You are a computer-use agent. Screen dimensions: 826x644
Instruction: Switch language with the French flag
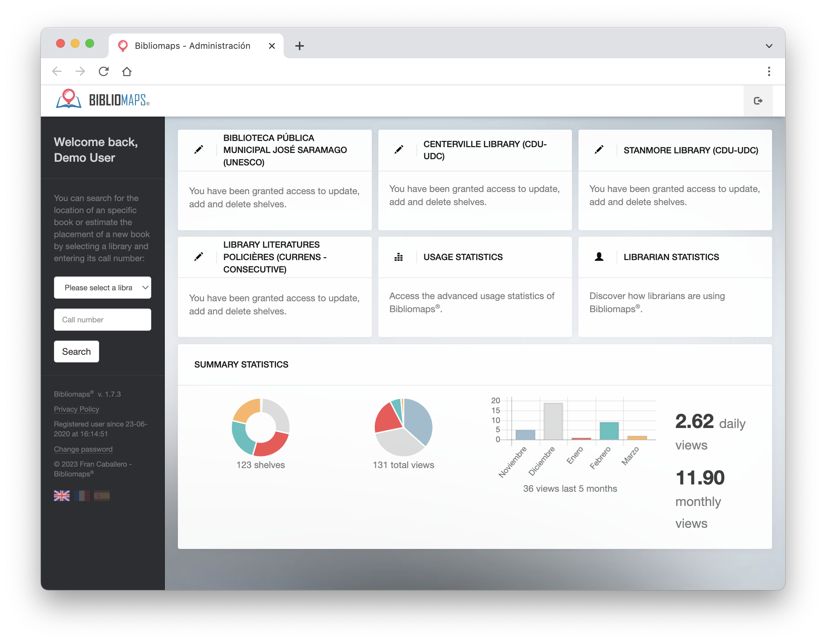(82, 495)
